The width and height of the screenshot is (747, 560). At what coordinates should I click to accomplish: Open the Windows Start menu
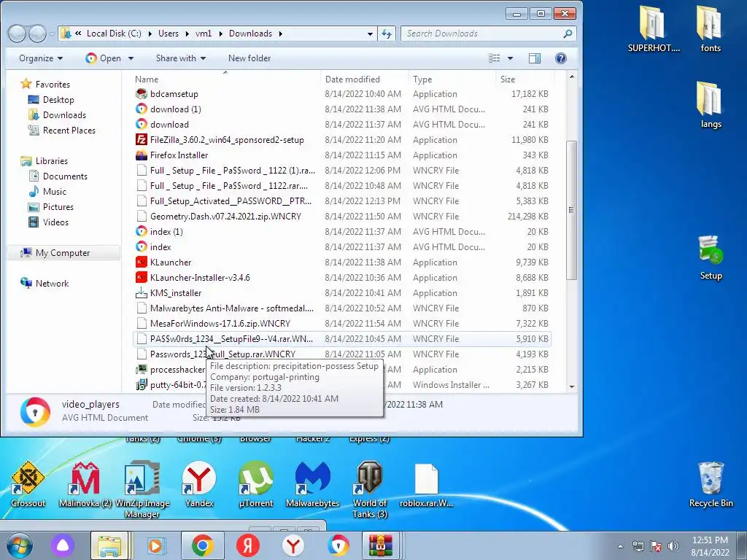click(19, 545)
